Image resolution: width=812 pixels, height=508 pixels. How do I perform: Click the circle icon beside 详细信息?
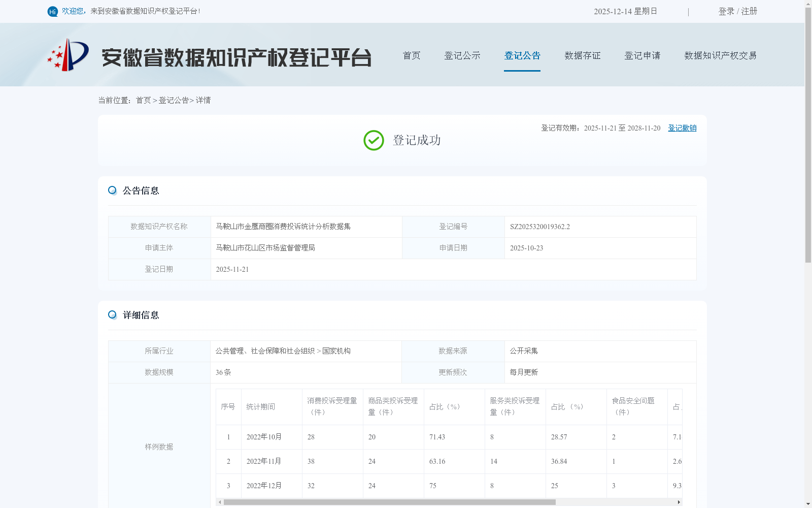112,315
